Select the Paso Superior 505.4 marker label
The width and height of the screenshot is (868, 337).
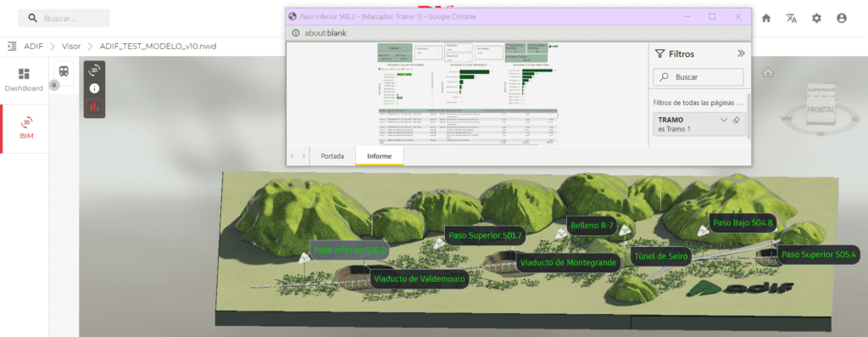pos(818,255)
